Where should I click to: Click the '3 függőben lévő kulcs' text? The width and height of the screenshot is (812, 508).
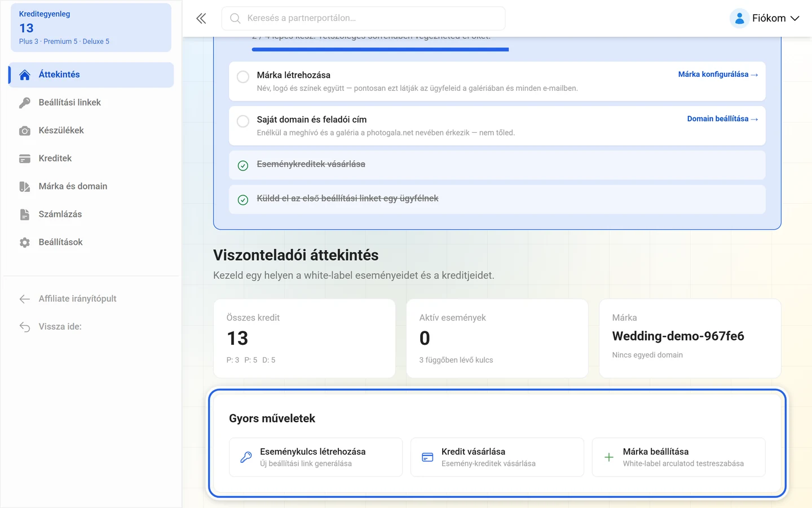coord(456,360)
